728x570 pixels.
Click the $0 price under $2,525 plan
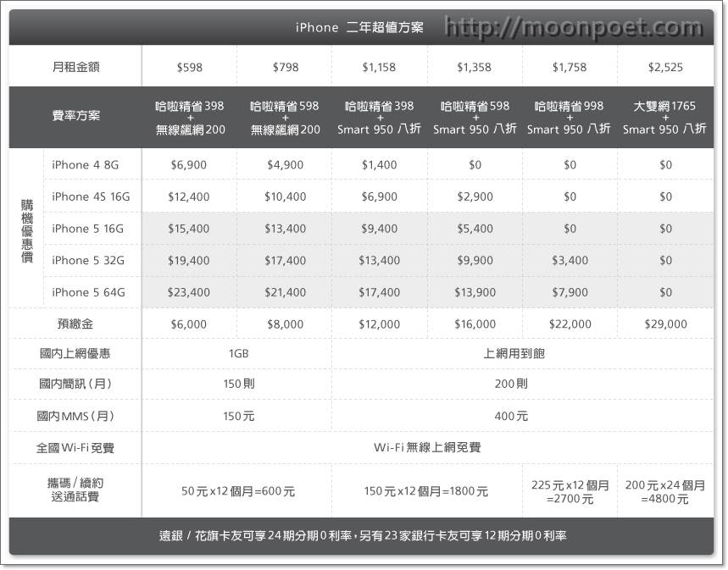(665, 164)
